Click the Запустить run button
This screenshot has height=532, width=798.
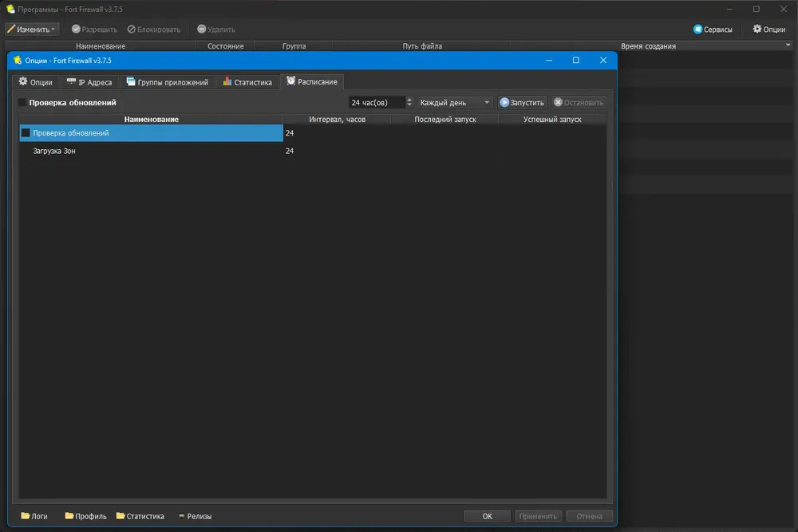522,102
